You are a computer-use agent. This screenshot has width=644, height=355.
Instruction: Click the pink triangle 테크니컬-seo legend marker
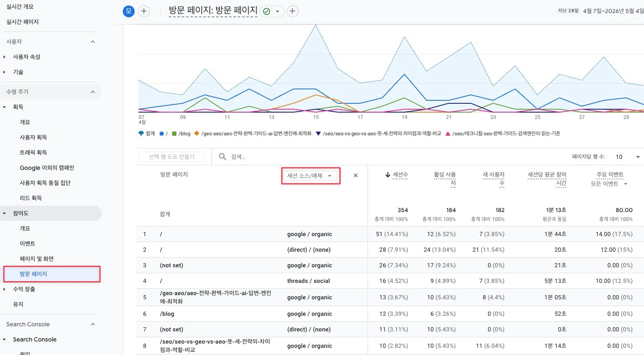[448, 134]
